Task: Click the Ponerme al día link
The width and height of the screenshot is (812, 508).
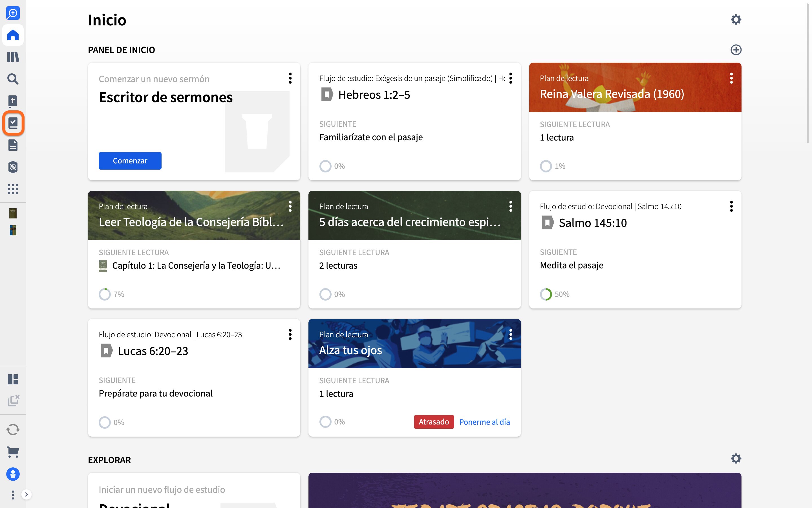Action: coord(484,422)
